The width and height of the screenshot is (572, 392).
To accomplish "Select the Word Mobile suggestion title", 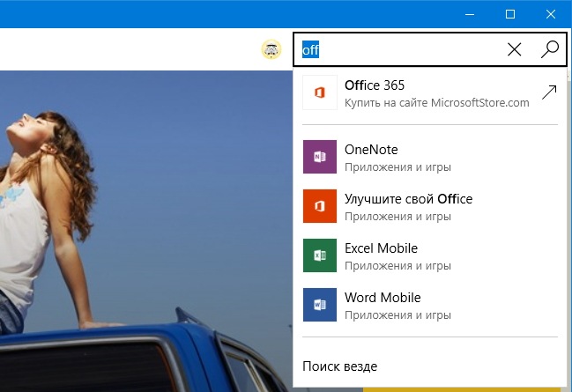I will coord(383,298).
